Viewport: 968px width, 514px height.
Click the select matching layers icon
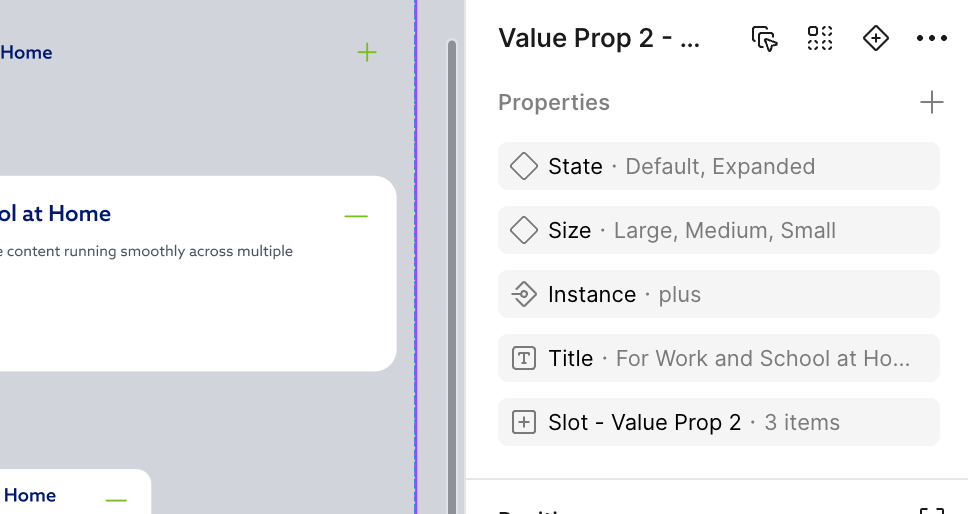click(x=764, y=38)
